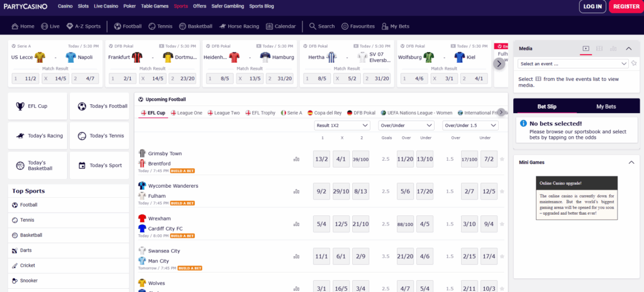
Task: Show more league tabs arrow
Action: click(x=501, y=112)
